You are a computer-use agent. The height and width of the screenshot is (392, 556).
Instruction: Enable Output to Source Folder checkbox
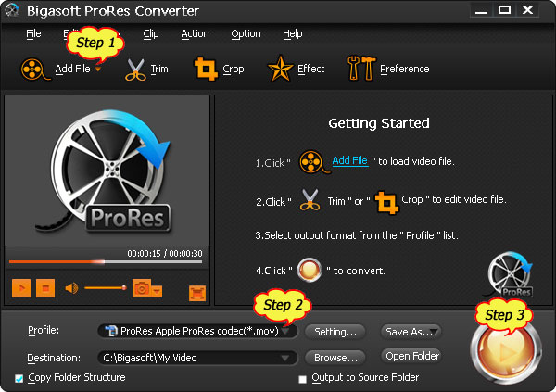point(302,379)
